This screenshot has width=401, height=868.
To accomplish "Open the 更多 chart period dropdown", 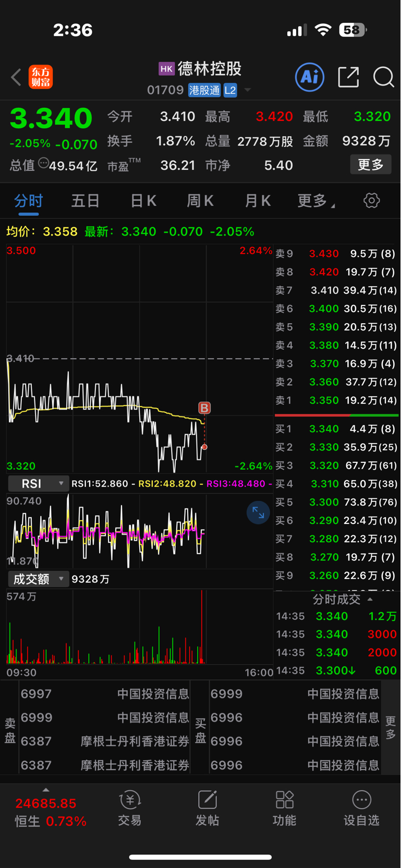I will (316, 201).
